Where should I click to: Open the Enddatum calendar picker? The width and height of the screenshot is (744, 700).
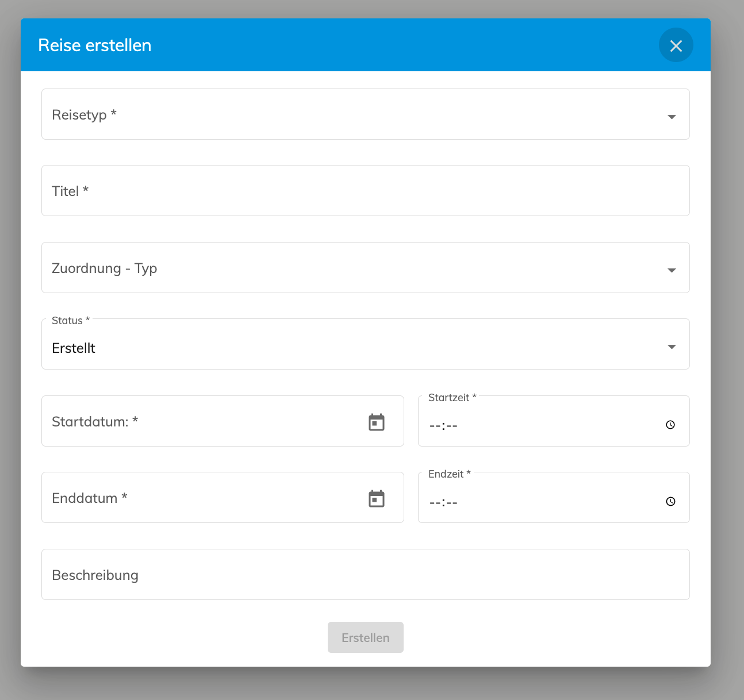tap(377, 498)
